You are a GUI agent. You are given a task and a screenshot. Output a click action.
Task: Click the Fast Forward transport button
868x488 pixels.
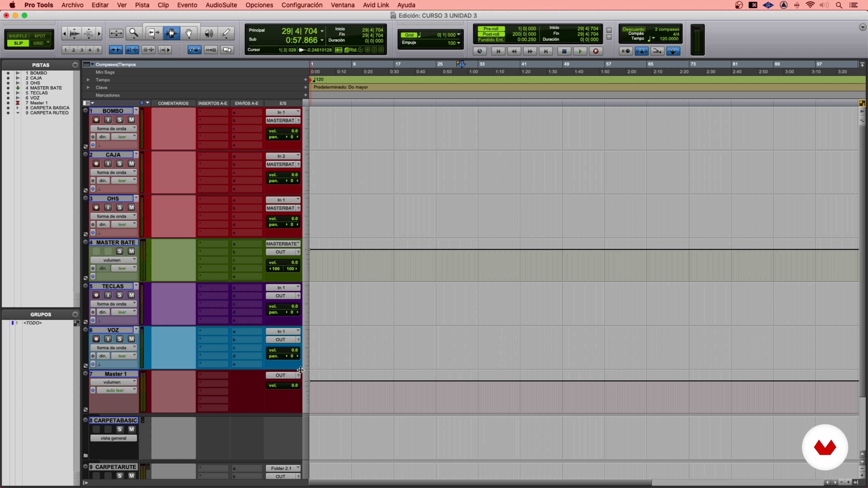530,51
